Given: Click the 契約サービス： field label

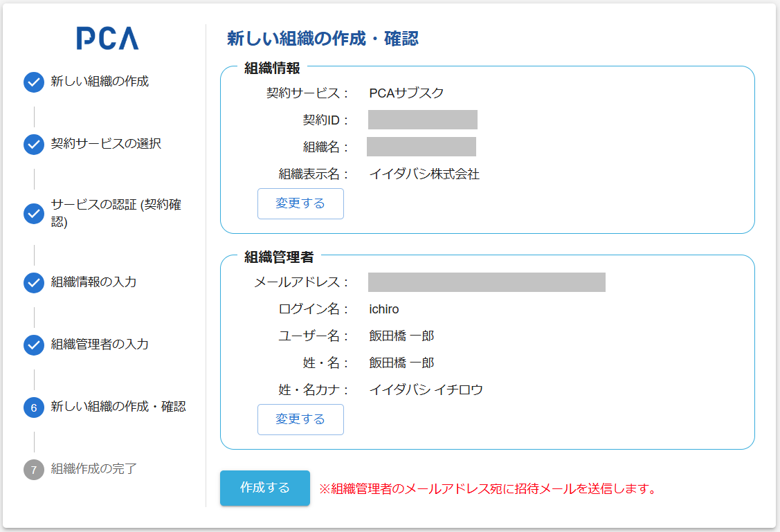Looking at the screenshot, I should [x=308, y=93].
